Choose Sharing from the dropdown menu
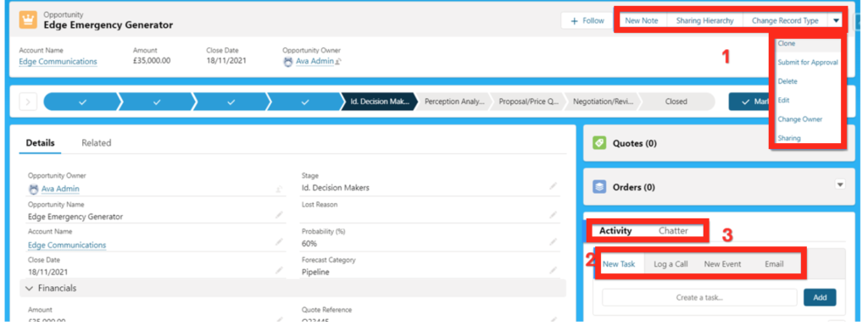 pyautogui.click(x=789, y=138)
